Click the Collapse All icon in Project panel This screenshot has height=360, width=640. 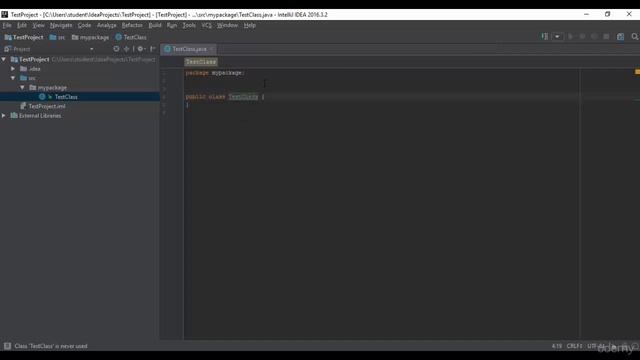pos(127,49)
